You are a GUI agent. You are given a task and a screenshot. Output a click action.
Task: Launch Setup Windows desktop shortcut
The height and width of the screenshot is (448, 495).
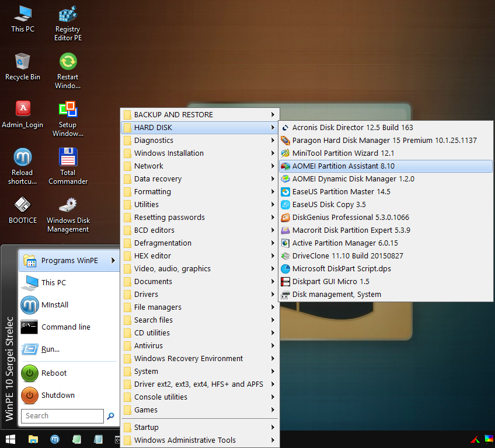[68, 119]
